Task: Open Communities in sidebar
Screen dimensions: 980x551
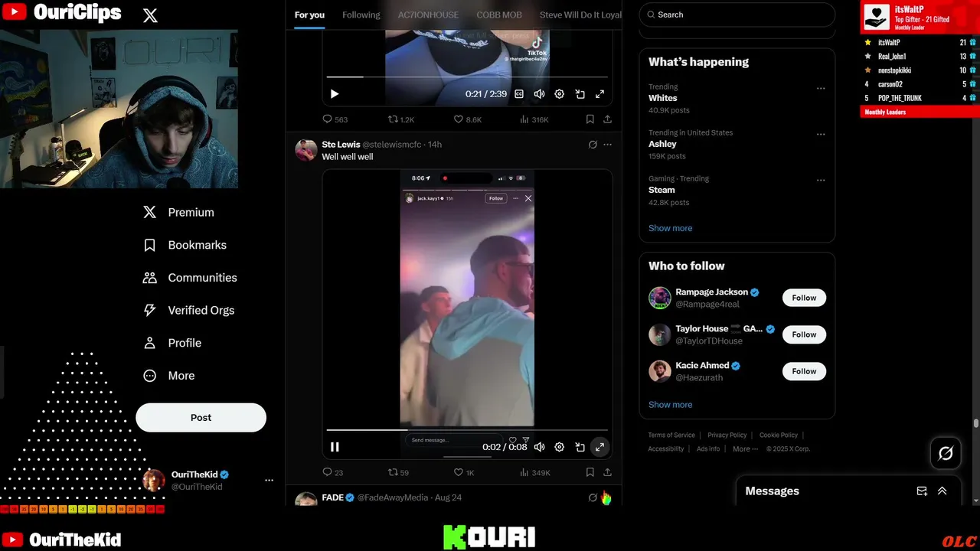Action: point(190,278)
